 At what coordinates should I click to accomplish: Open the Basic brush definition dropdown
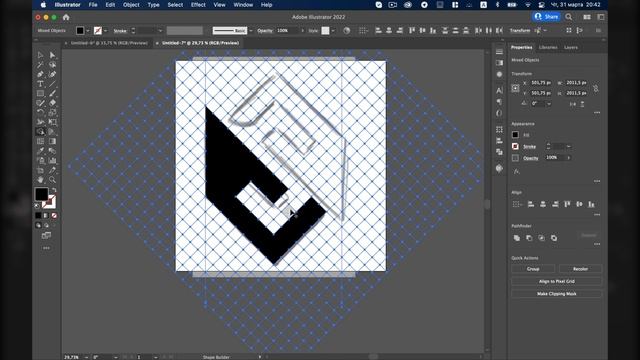pyautogui.click(x=251, y=31)
